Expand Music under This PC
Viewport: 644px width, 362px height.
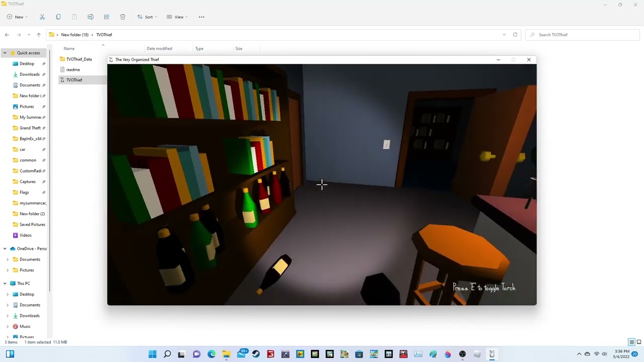pyautogui.click(x=8, y=327)
